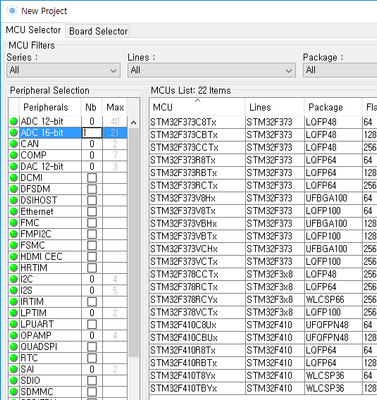The width and height of the screenshot is (377, 400).
Task: Click the green status dot beside SDIO
Action: tap(14, 381)
